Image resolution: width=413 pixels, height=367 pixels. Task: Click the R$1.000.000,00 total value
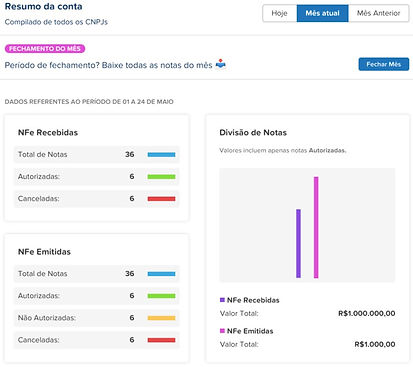pos(367,313)
